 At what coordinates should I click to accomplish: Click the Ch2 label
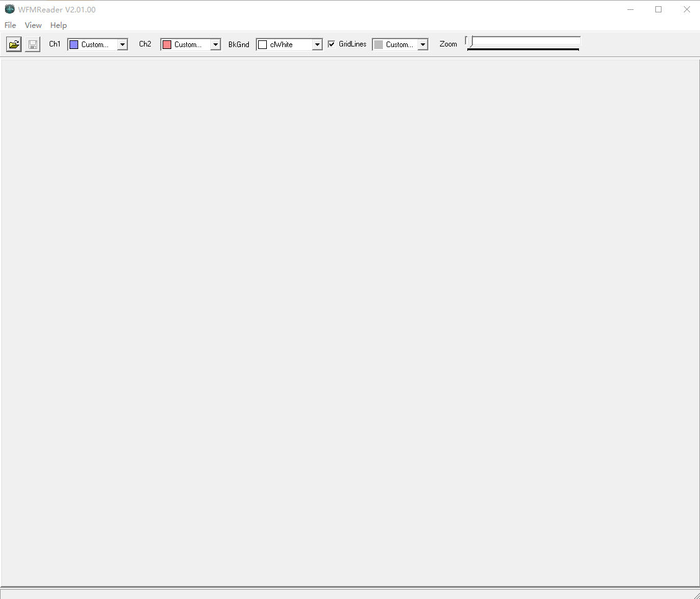145,43
